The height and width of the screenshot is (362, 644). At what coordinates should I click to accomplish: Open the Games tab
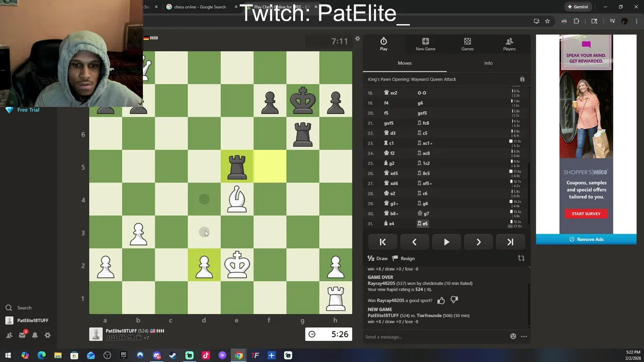[467, 44]
